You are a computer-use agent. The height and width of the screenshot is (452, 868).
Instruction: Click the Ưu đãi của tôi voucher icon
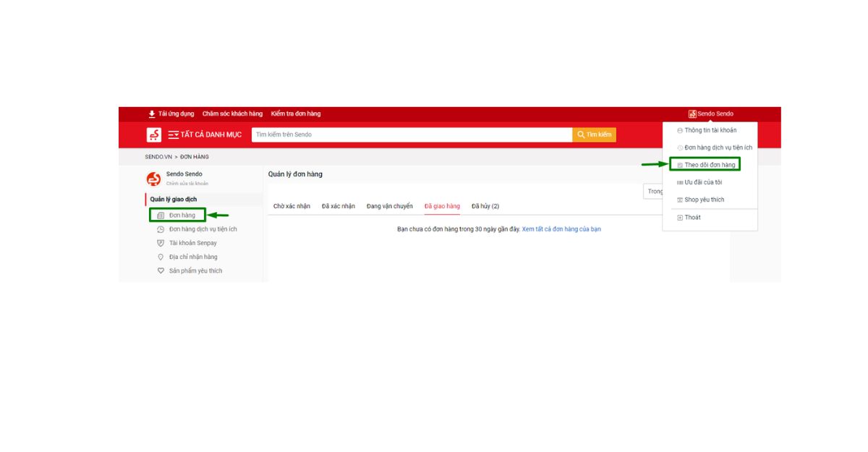click(x=680, y=182)
